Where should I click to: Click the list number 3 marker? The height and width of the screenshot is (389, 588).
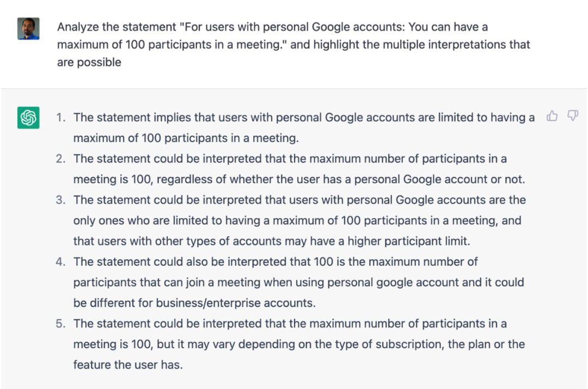click(x=61, y=200)
